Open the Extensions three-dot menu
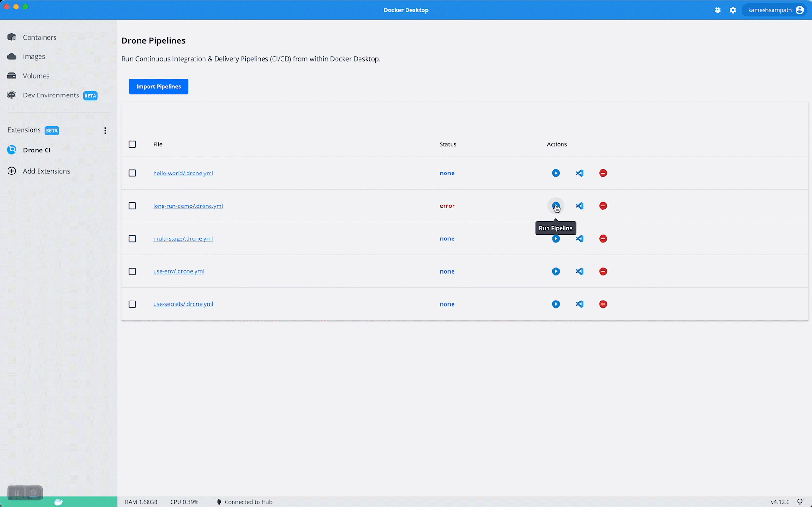 tap(105, 131)
